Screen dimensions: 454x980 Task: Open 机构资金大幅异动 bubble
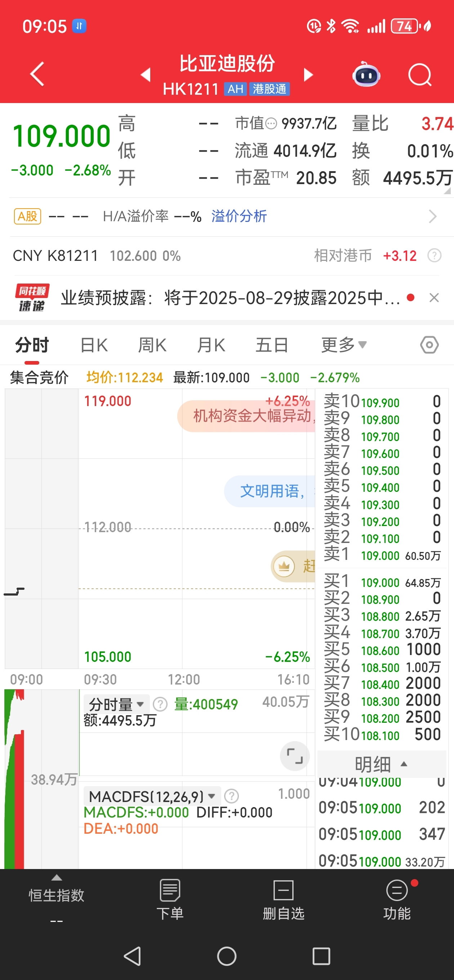(246, 416)
